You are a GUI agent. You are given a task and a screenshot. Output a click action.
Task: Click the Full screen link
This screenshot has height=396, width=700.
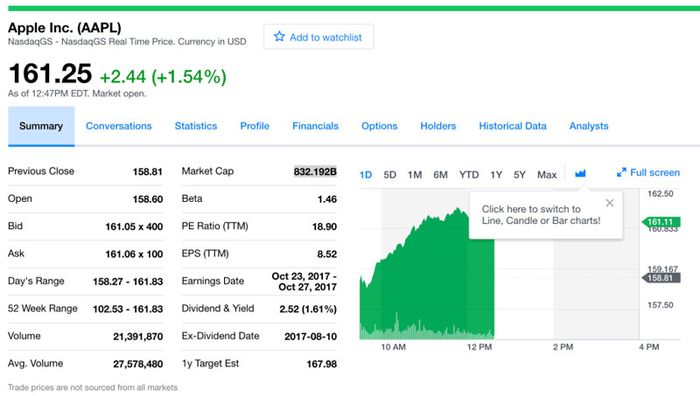click(x=648, y=172)
